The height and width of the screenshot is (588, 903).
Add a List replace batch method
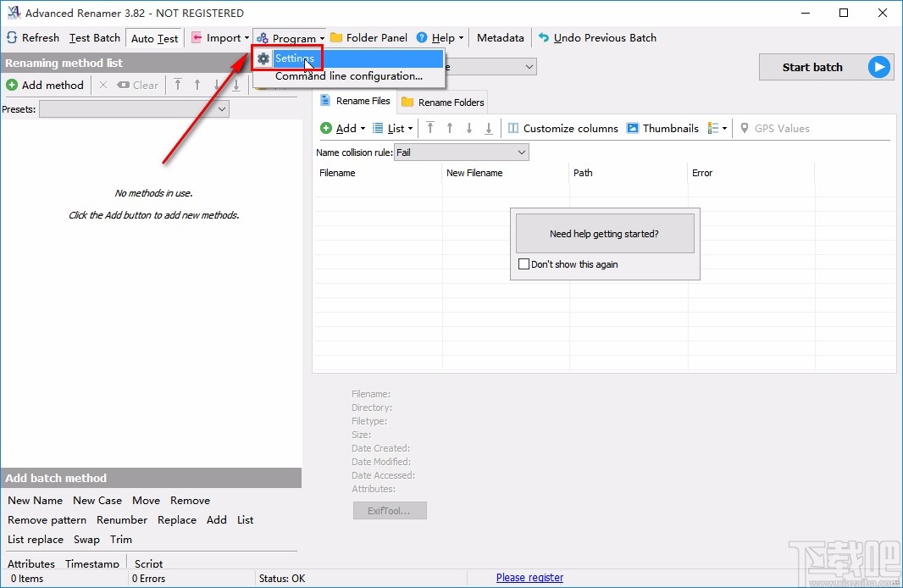36,540
